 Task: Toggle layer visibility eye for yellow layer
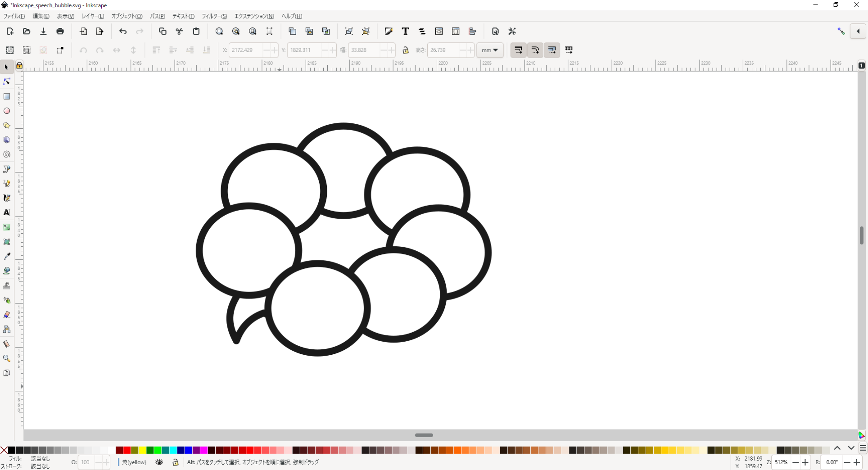(x=159, y=462)
